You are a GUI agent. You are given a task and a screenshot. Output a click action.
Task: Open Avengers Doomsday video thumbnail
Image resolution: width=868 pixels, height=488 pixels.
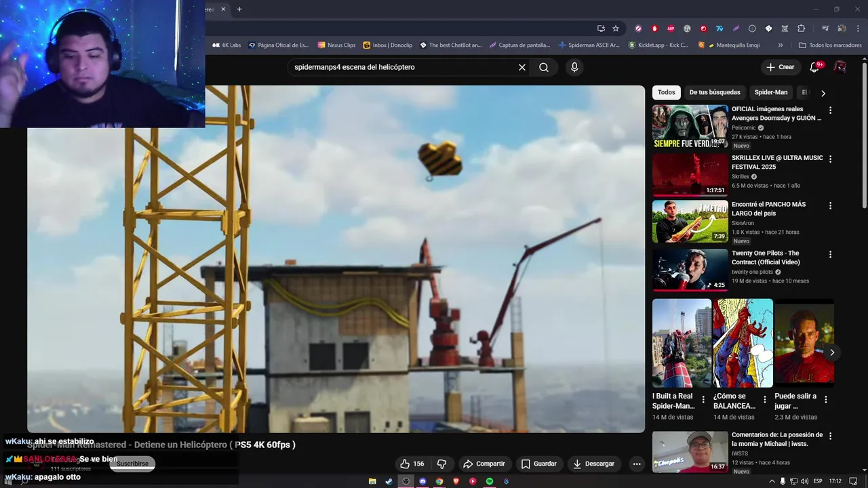(690, 126)
